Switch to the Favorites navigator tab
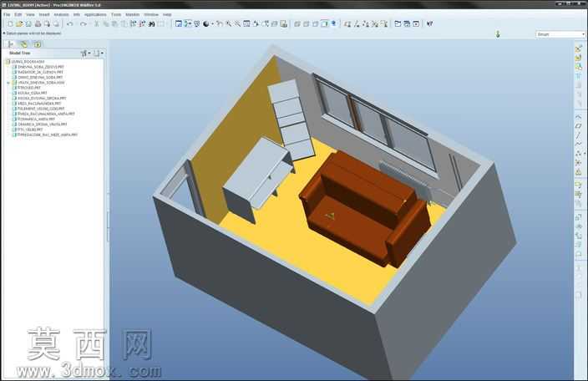 click(x=37, y=44)
